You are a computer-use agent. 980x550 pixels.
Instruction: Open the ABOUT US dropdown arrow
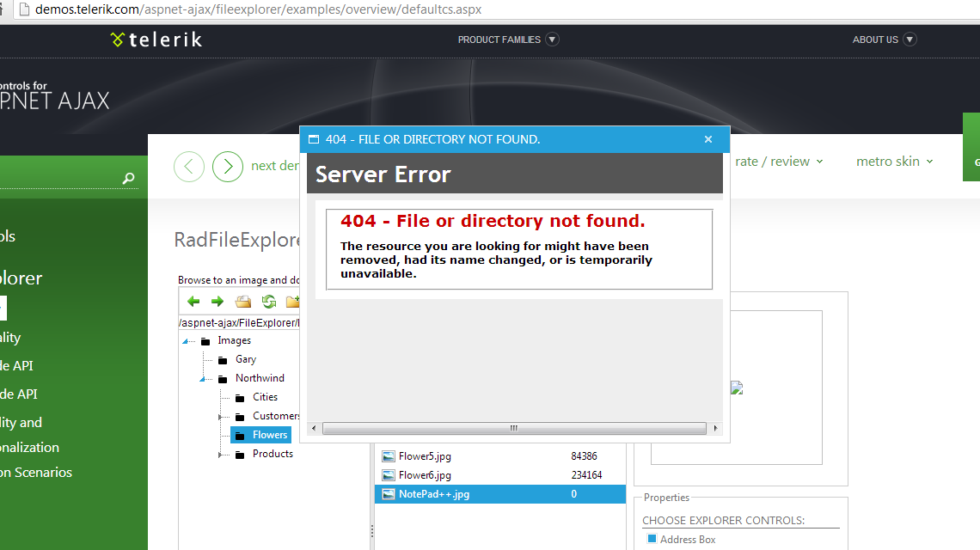point(910,40)
